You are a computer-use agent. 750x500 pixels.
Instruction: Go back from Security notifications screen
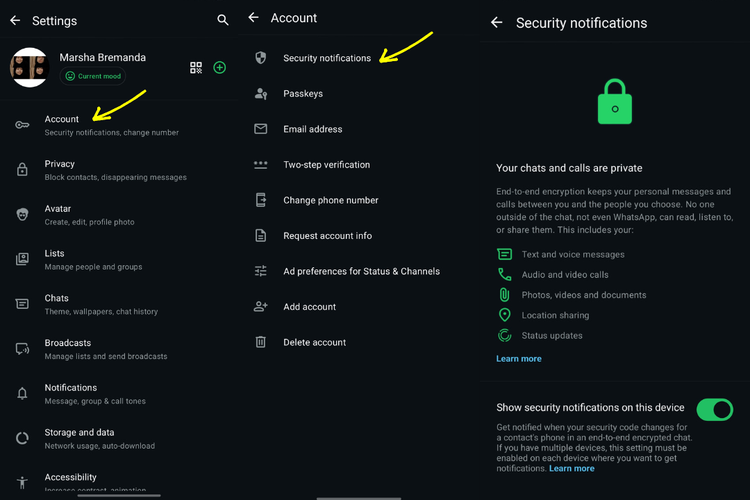(497, 22)
